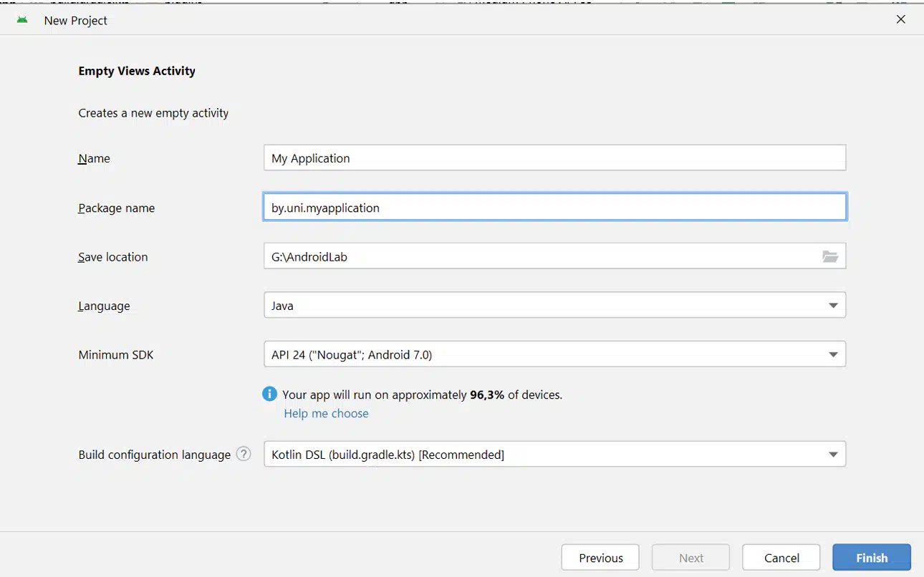Open the Language dropdown showing Java
The image size is (924, 577).
point(554,305)
